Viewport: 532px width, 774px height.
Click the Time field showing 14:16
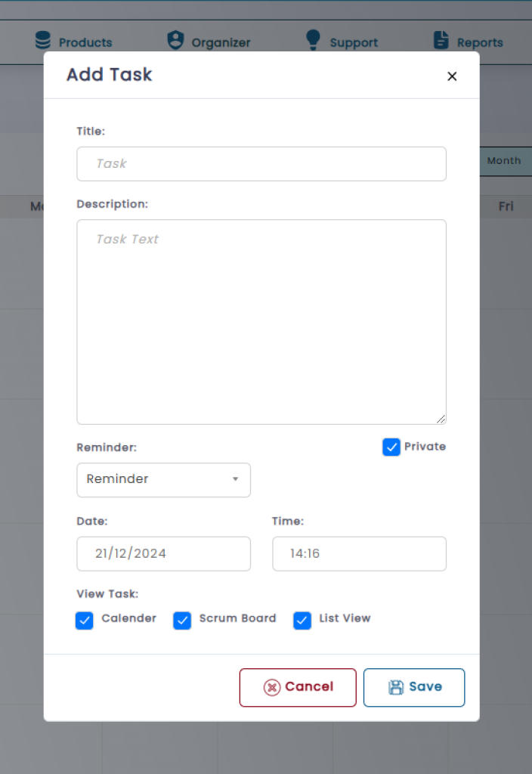point(359,554)
